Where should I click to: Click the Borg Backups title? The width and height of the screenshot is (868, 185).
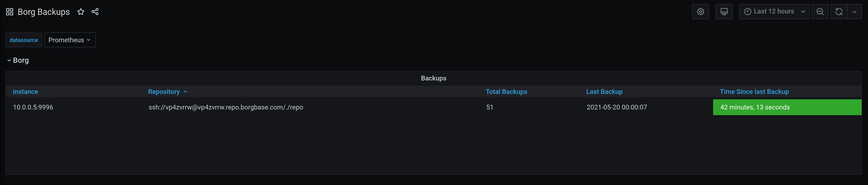(x=43, y=12)
